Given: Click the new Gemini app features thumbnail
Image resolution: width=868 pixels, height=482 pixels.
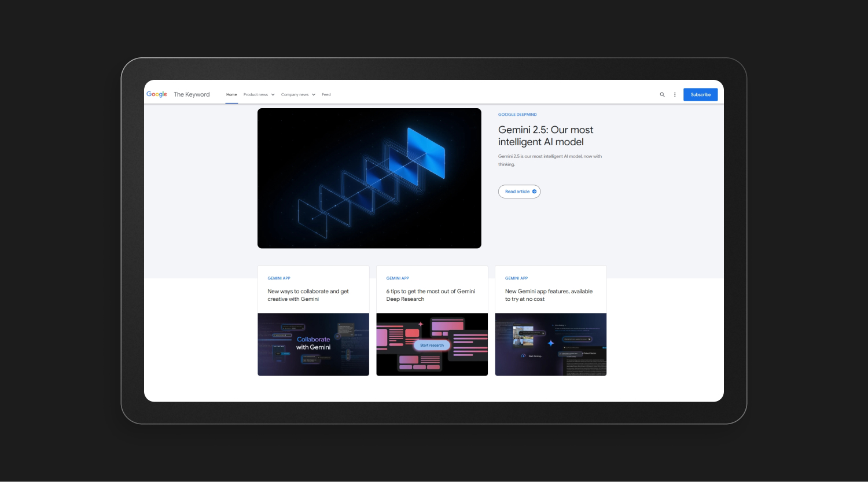Looking at the screenshot, I should pyautogui.click(x=550, y=344).
